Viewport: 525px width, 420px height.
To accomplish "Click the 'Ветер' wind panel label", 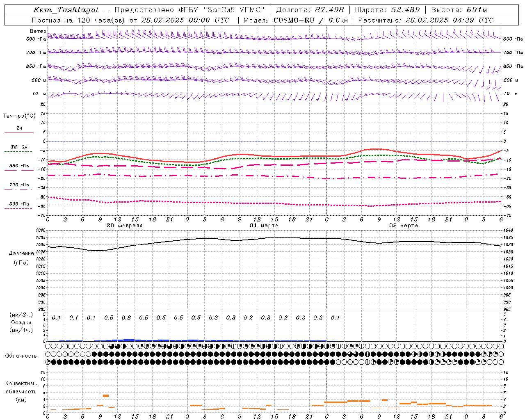I will tap(38, 31).
